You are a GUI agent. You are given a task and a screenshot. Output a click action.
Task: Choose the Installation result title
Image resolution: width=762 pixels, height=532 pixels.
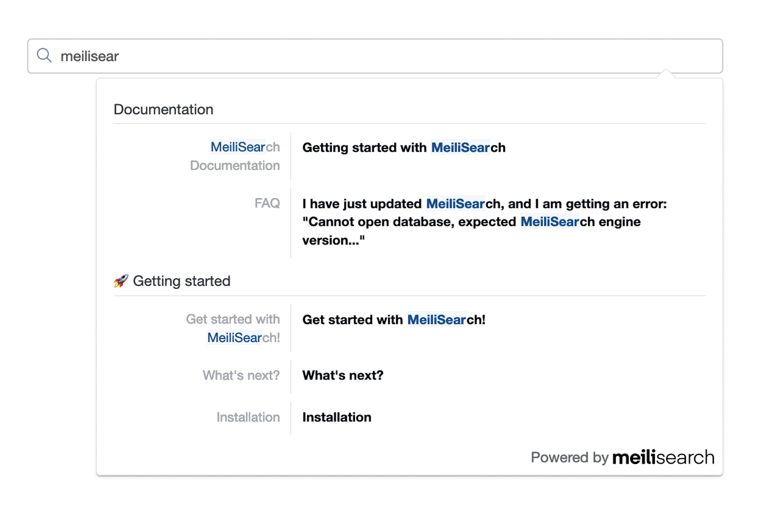point(337,417)
